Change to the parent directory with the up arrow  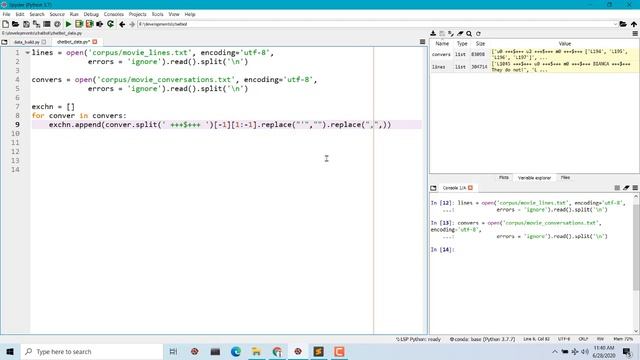634,24
